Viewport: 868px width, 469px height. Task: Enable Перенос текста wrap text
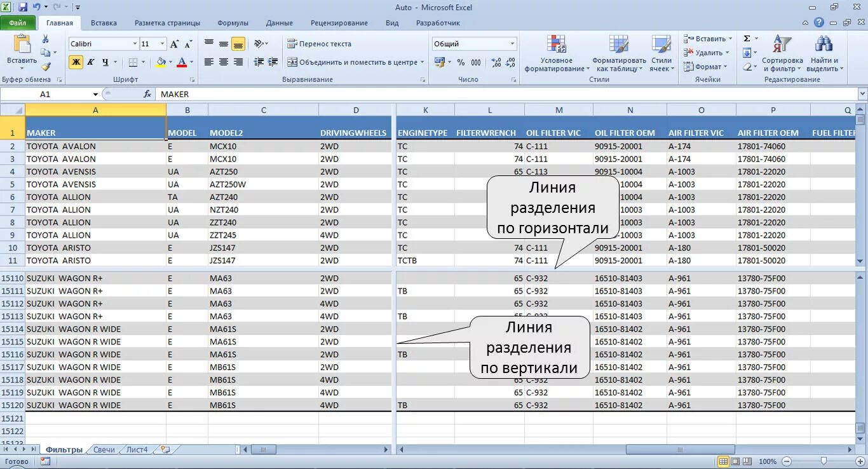(320, 44)
